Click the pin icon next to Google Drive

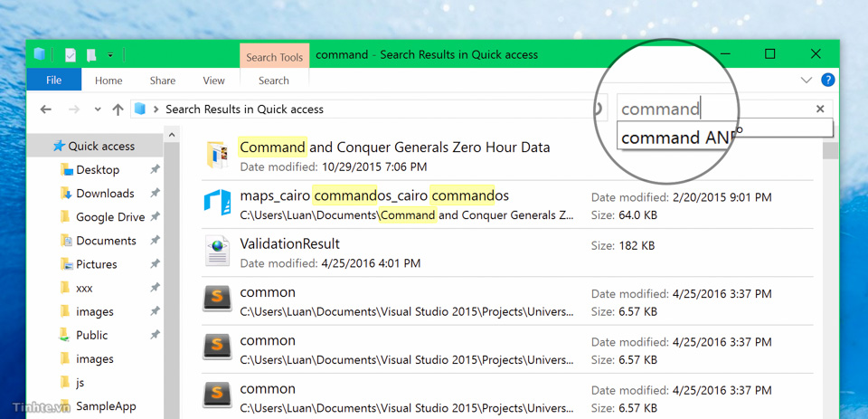click(x=155, y=217)
